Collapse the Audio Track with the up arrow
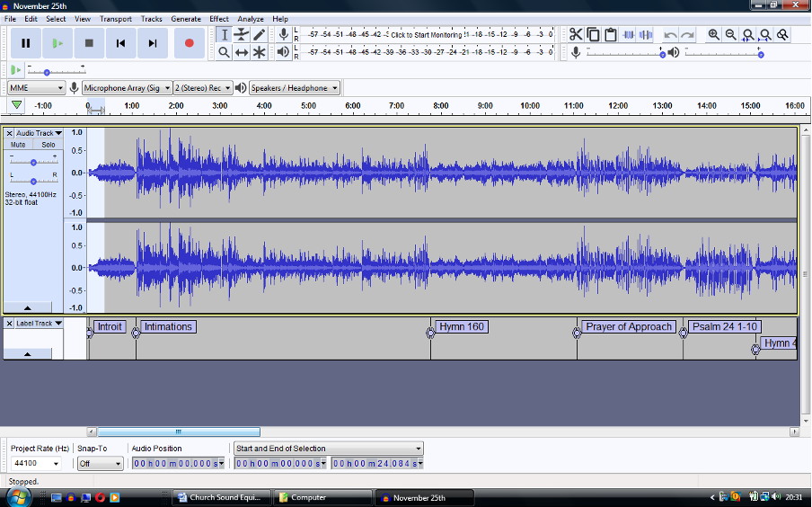This screenshot has width=812, height=507. click(x=28, y=307)
